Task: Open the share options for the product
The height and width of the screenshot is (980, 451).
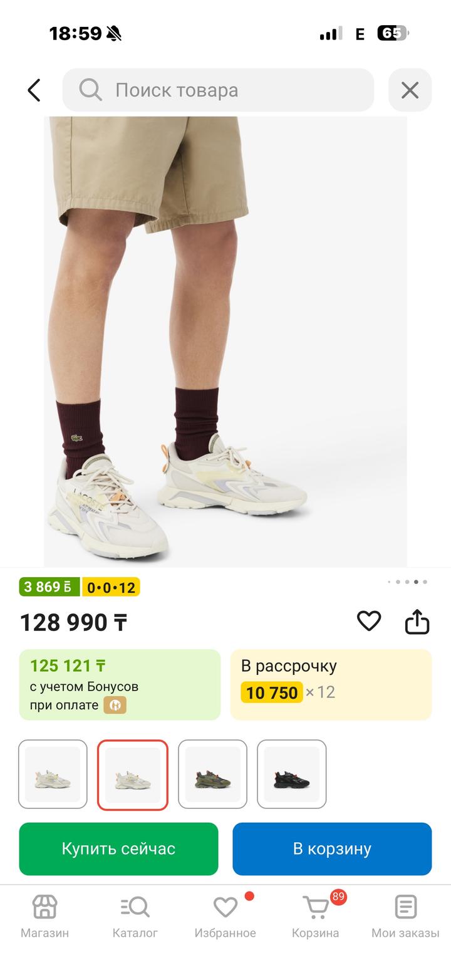Action: click(418, 622)
